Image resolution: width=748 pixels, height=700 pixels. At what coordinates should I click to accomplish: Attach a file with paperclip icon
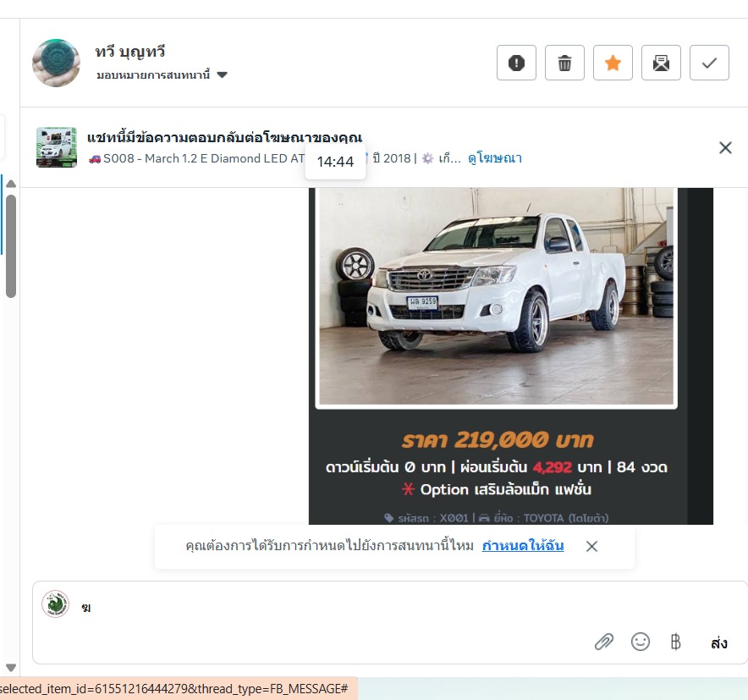coord(604,642)
